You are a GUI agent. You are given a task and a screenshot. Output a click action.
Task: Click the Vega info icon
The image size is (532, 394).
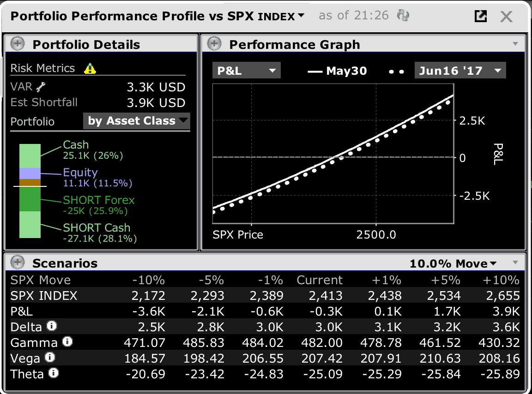49,358
